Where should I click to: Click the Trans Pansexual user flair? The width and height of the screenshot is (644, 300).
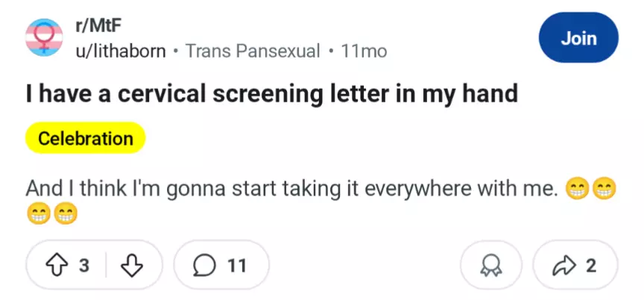252,51
